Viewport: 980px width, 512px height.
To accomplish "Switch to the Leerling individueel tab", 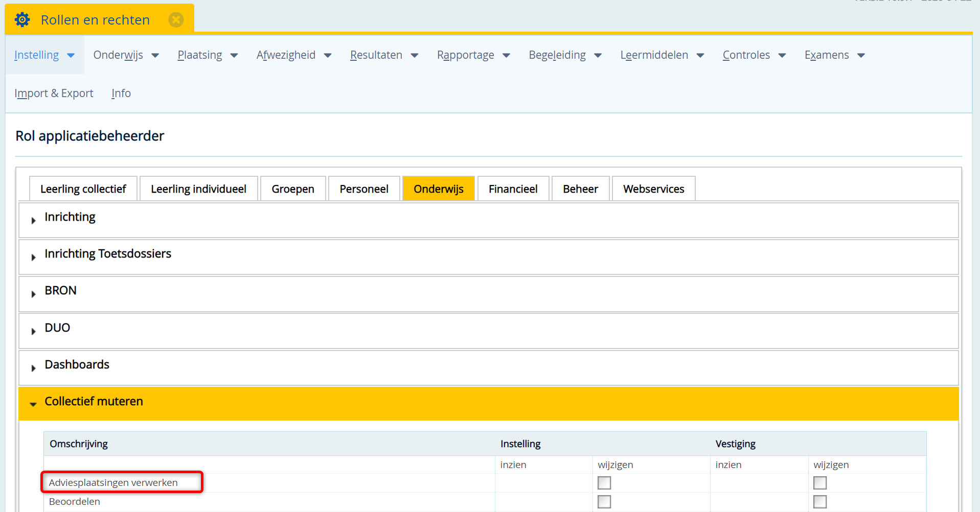I will (198, 189).
